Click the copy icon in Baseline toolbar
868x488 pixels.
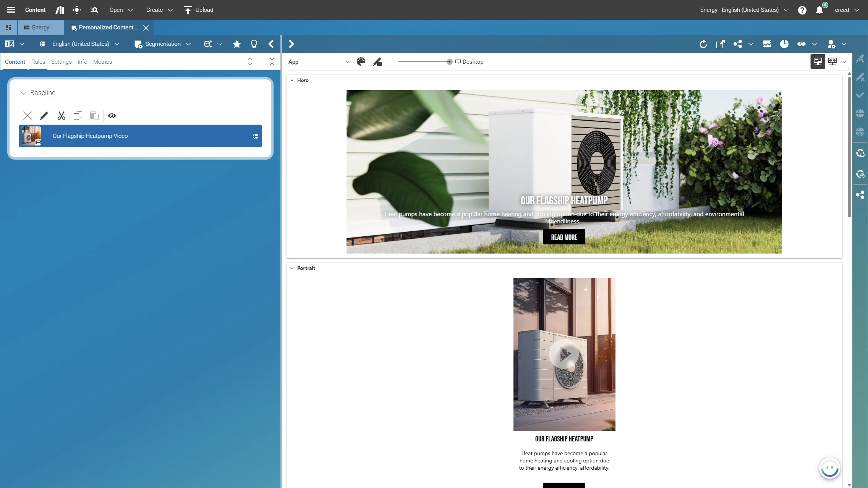pos(78,116)
